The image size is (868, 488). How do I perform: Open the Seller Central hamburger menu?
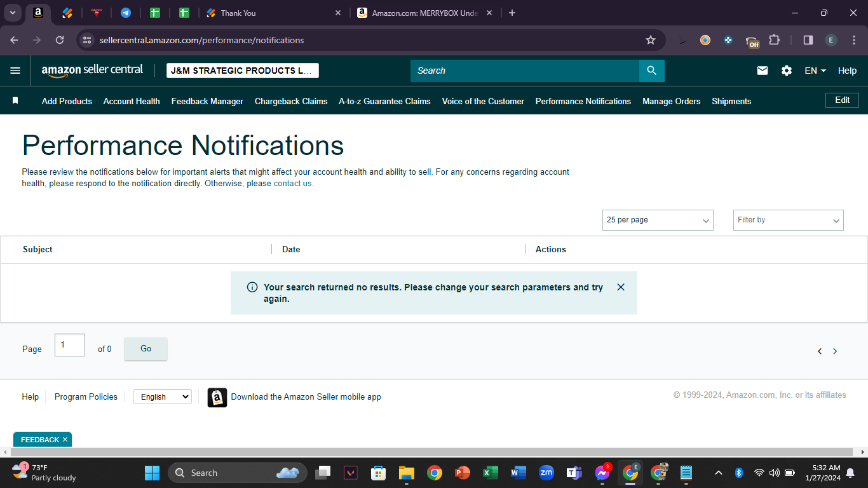(15, 71)
